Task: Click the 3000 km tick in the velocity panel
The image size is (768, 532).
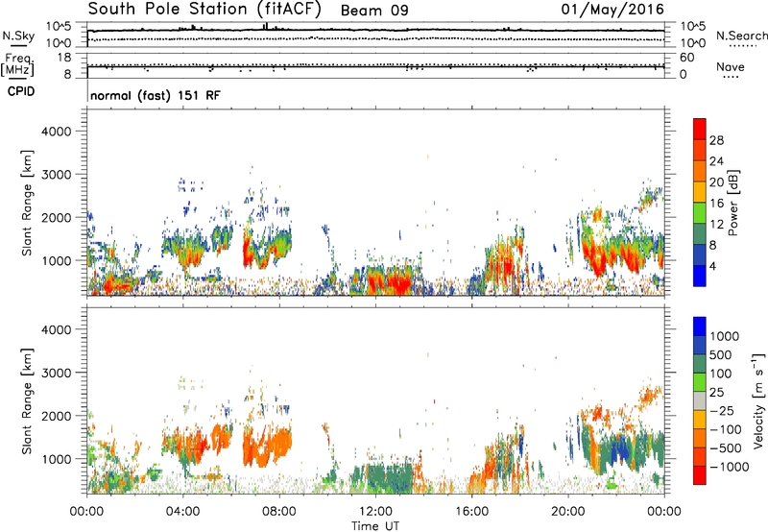Action: [x=57, y=373]
